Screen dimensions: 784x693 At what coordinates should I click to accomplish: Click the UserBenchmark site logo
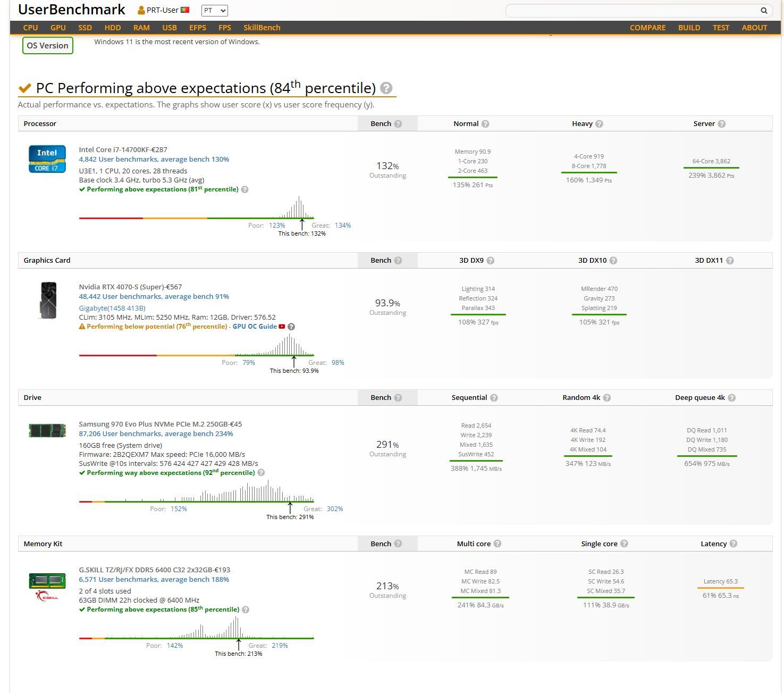(72, 10)
